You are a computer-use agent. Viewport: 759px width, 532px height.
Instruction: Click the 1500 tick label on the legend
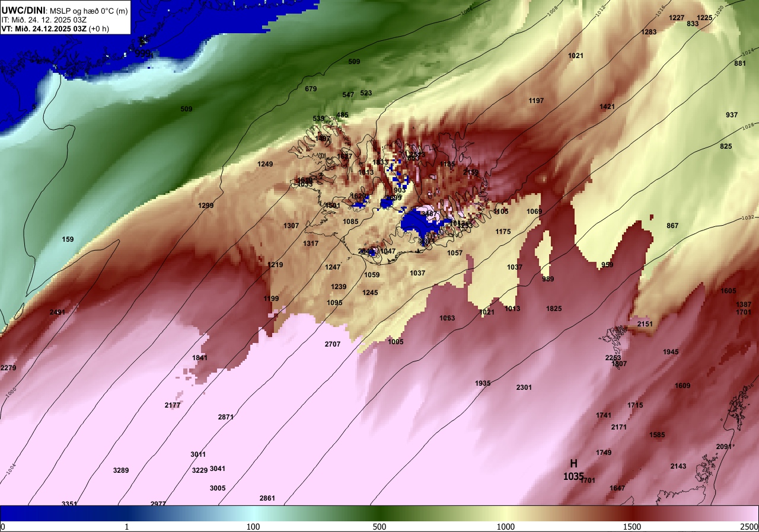coord(632,527)
